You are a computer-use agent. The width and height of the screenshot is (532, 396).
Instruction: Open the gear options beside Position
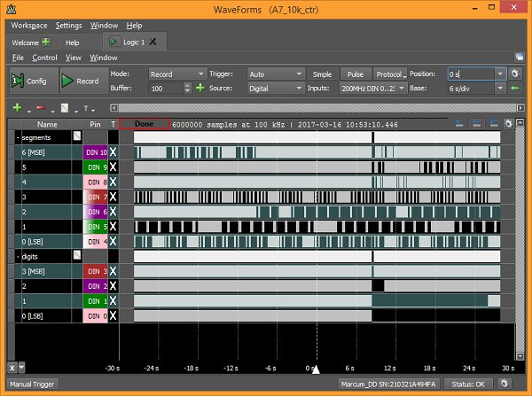515,74
